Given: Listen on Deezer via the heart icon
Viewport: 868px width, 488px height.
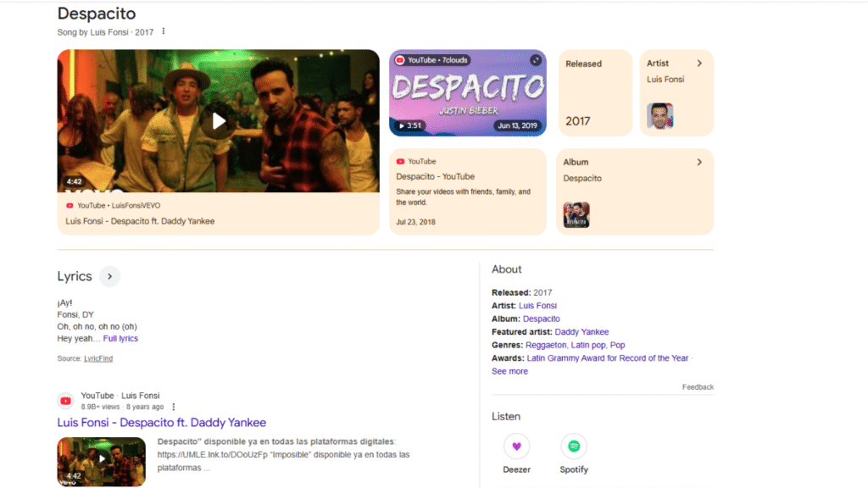Looking at the screenshot, I should coord(516,446).
